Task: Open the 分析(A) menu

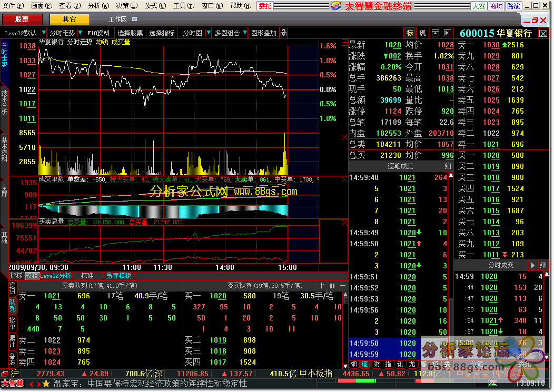Action: pyautogui.click(x=98, y=6)
